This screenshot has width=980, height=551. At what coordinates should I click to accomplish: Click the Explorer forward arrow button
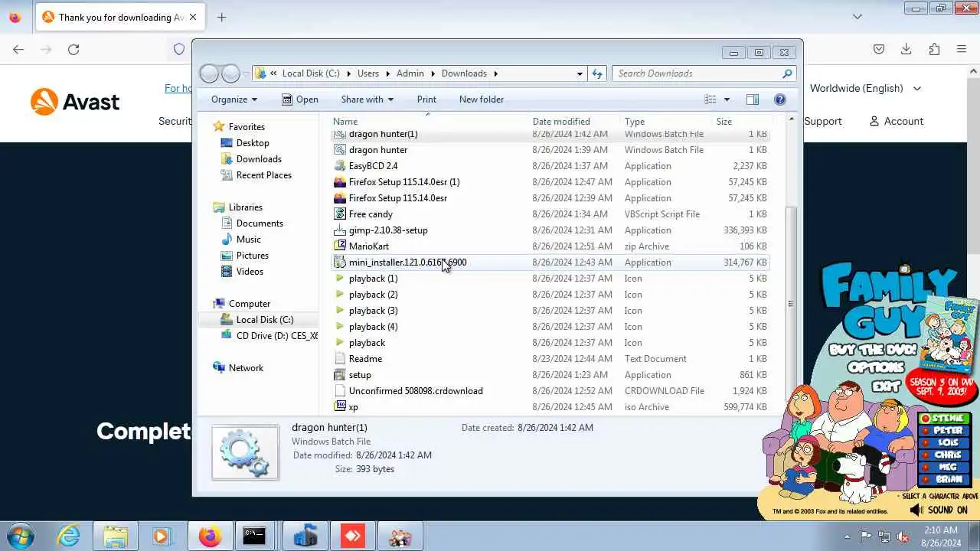pos(230,73)
